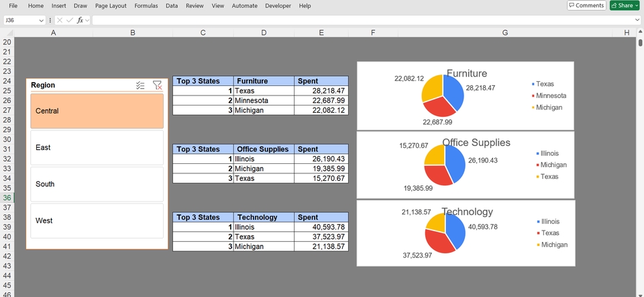
Task: Open the Page Layout tab
Action: pyautogui.click(x=111, y=6)
